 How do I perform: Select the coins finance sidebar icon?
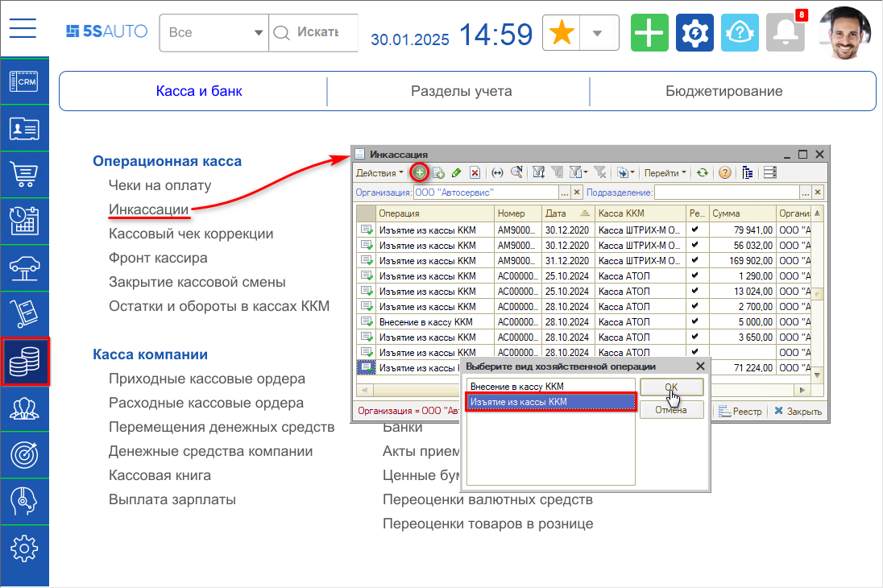[x=25, y=362]
